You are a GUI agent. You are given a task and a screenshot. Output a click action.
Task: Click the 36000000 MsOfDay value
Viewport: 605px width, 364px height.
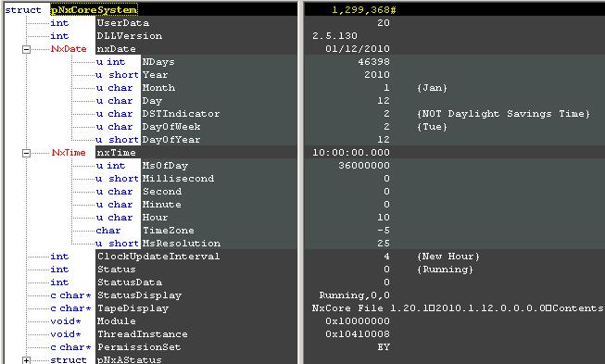[364, 166]
